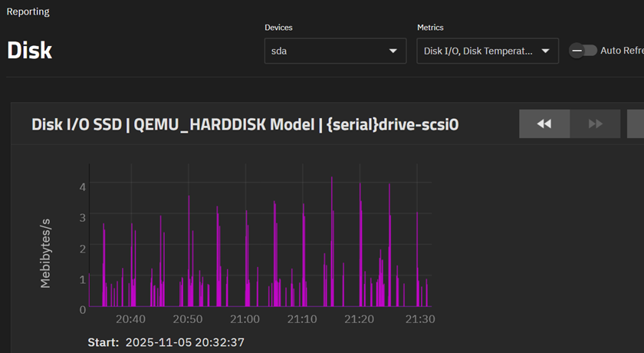Click the Devices dropdown arrow
644x353 pixels.
(x=393, y=51)
